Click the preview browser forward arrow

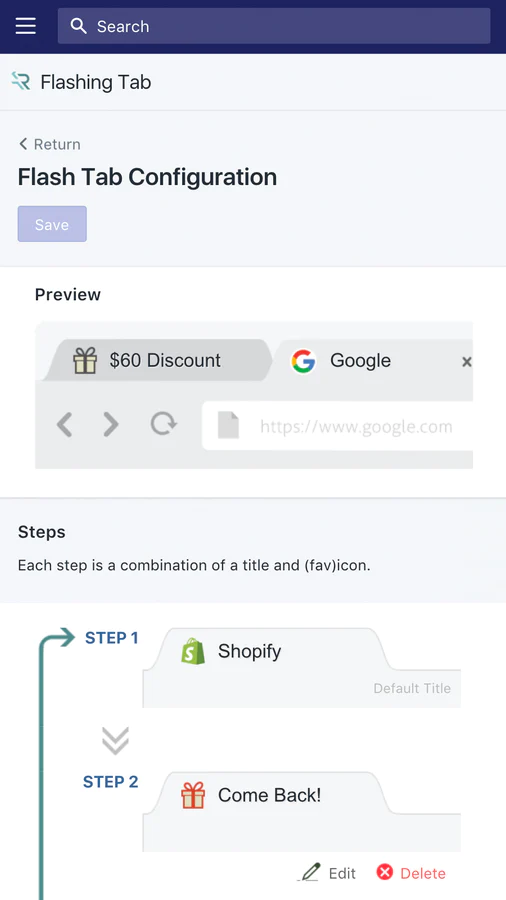point(110,425)
